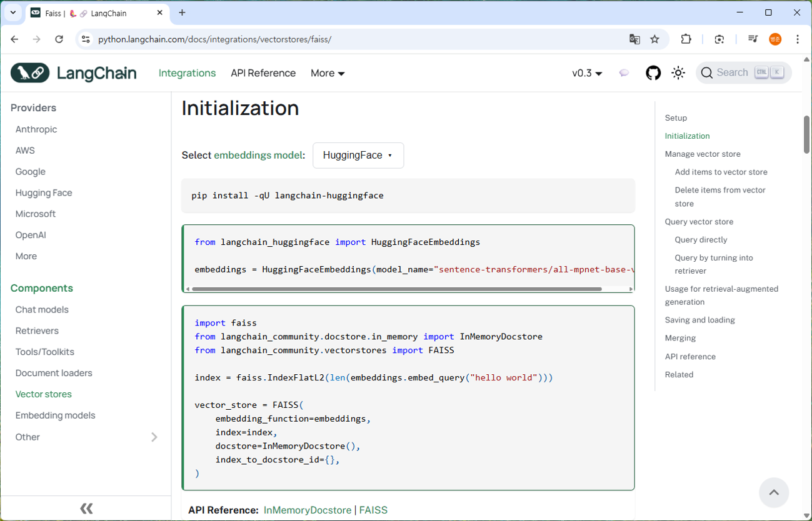This screenshot has height=521, width=812.
Task: Click the Components heading in sidebar
Action: click(x=42, y=288)
